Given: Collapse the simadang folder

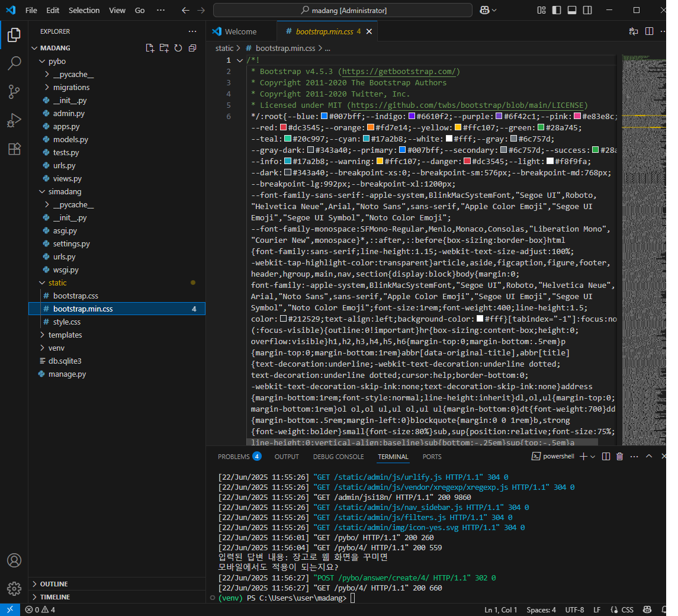Looking at the screenshot, I should coord(42,192).
